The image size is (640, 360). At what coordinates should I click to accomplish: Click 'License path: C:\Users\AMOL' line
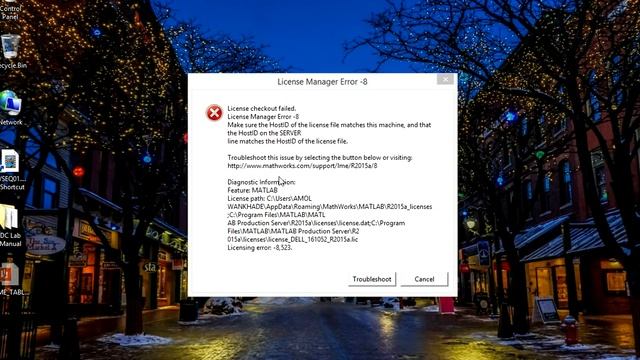269,198
